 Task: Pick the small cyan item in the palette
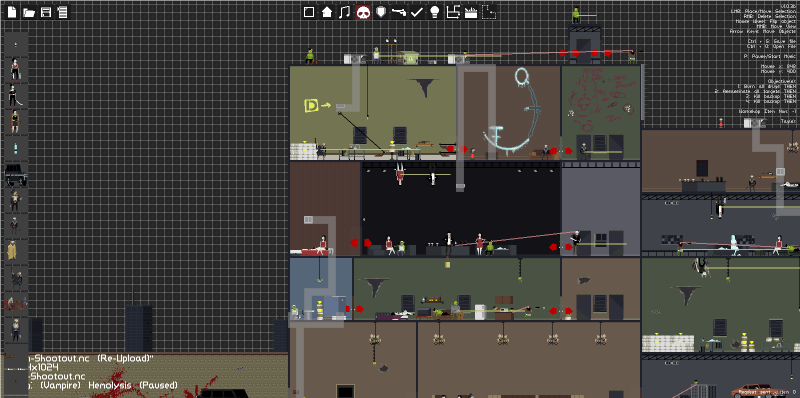(x=16, y=44)
